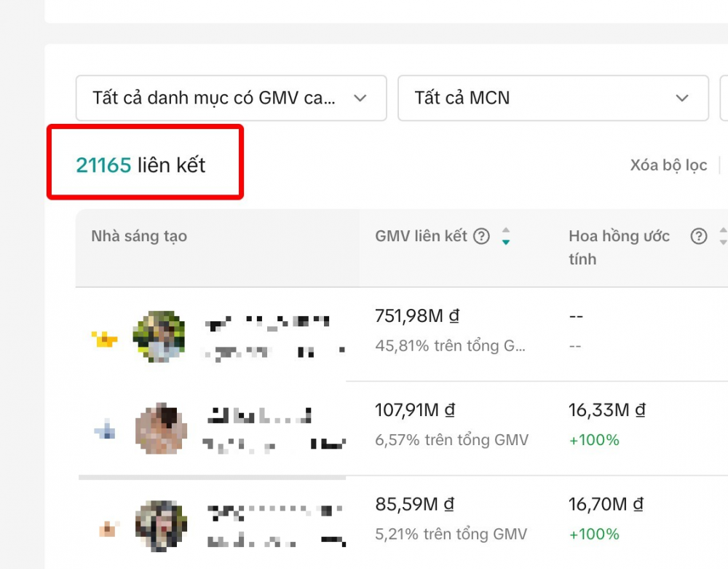728x569 pixels.
Task: Open the help icon beside GMV liên kết
Action: [481, 236]
